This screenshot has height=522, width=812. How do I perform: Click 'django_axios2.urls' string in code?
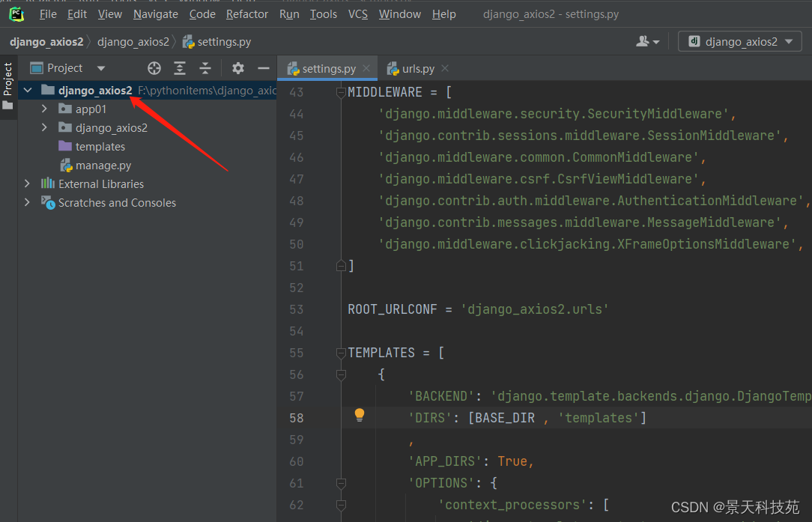point(534,309)
